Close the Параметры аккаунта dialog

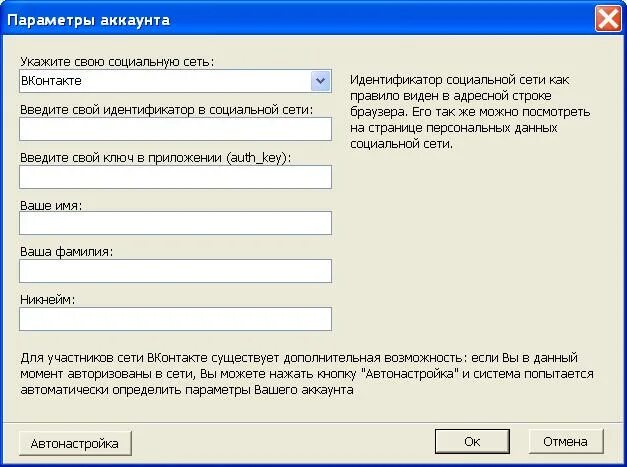tap(608, 19)
